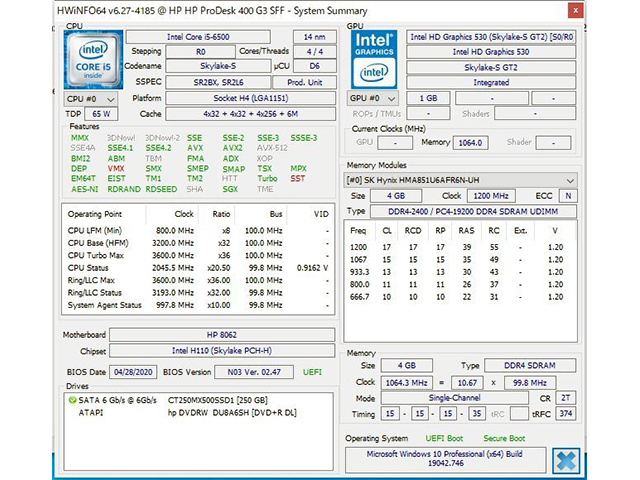
Task: Click the 1200 frequency row in timing table
Action: click(460, 247)
